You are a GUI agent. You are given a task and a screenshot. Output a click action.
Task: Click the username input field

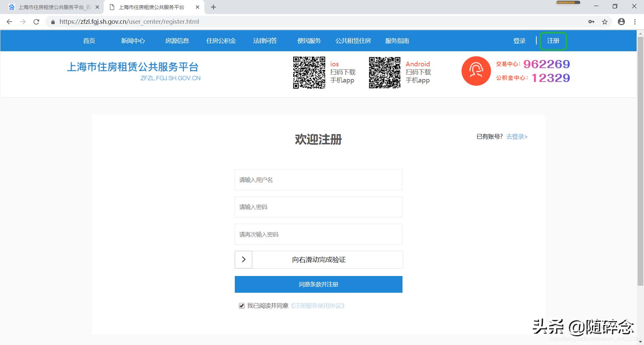coord(318,180)
